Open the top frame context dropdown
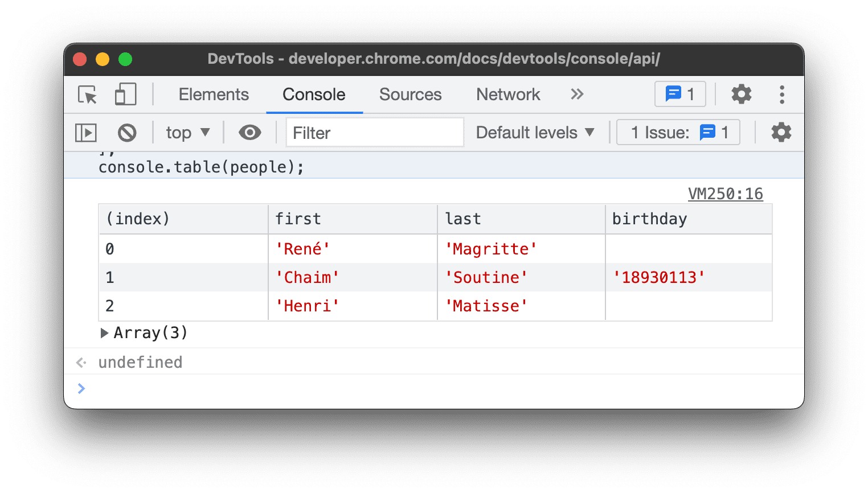 pyautogui.click(x=187, y=132)
